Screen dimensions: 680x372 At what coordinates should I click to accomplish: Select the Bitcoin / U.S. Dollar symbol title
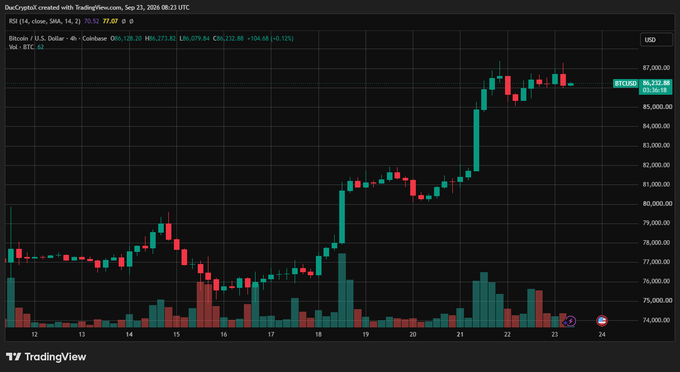point(58,39)
